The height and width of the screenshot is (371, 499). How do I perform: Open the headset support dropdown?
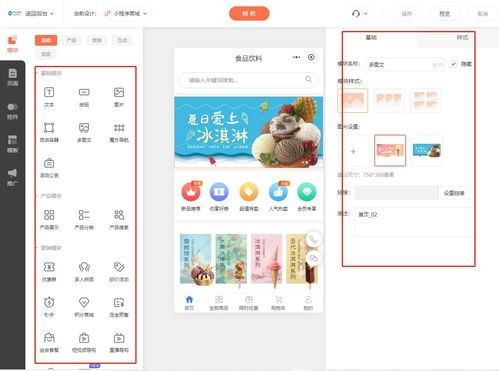click(x=360, y=14)
